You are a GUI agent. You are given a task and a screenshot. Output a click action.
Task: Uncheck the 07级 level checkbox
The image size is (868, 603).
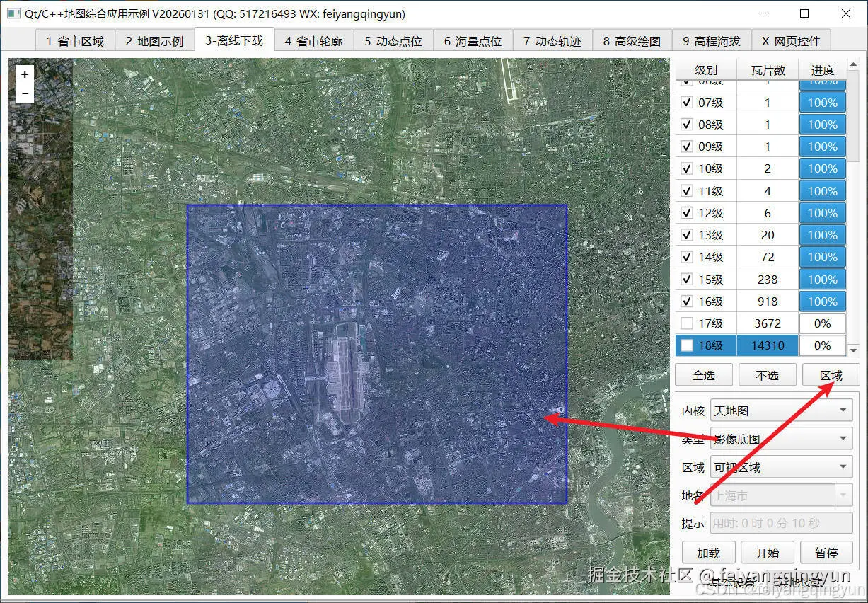(x=686, y=103)
